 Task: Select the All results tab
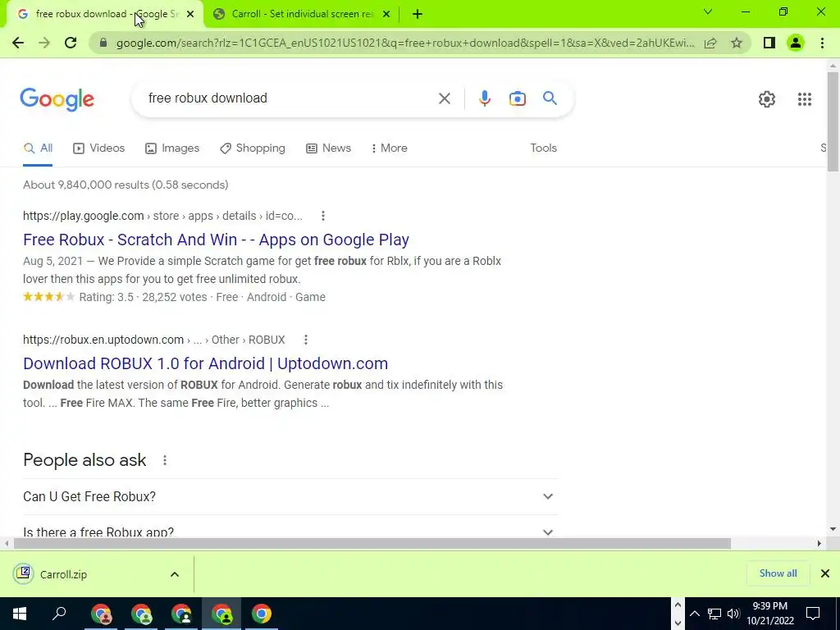click(x=38, y=148)
